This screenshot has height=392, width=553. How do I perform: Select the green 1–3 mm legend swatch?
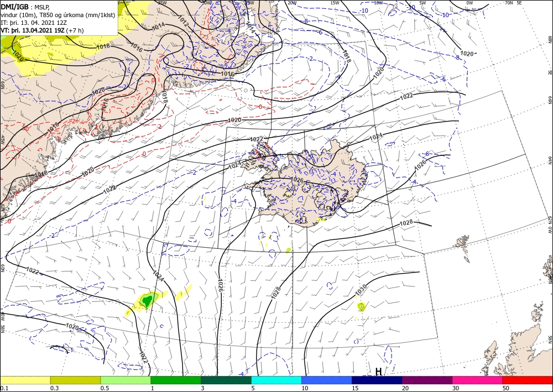(176, 380)
